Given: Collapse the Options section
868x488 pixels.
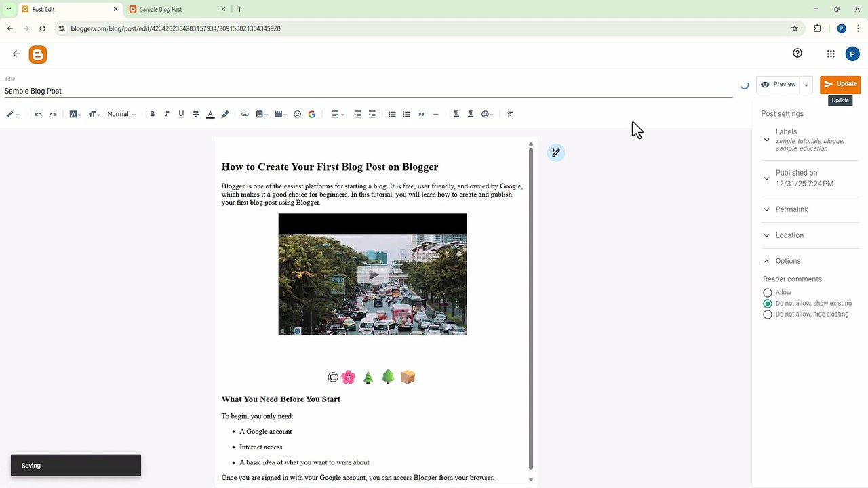Looking at the screenshot, I should pos(810,261).
